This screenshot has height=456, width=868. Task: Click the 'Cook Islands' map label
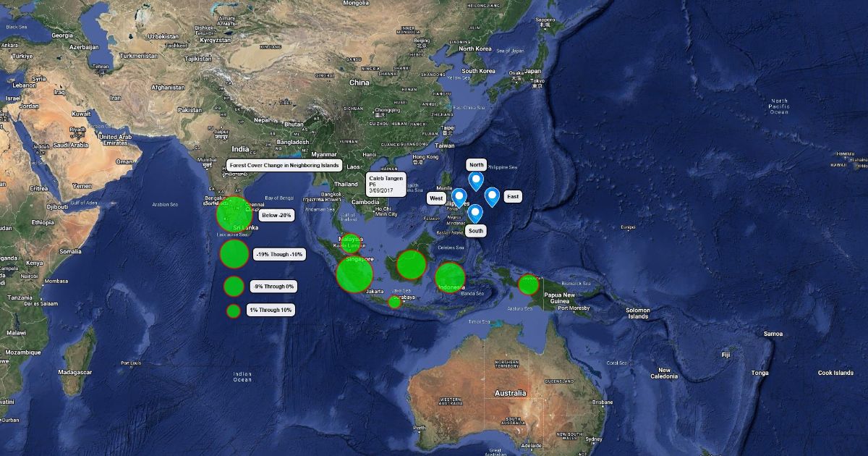tap(835, 373)
